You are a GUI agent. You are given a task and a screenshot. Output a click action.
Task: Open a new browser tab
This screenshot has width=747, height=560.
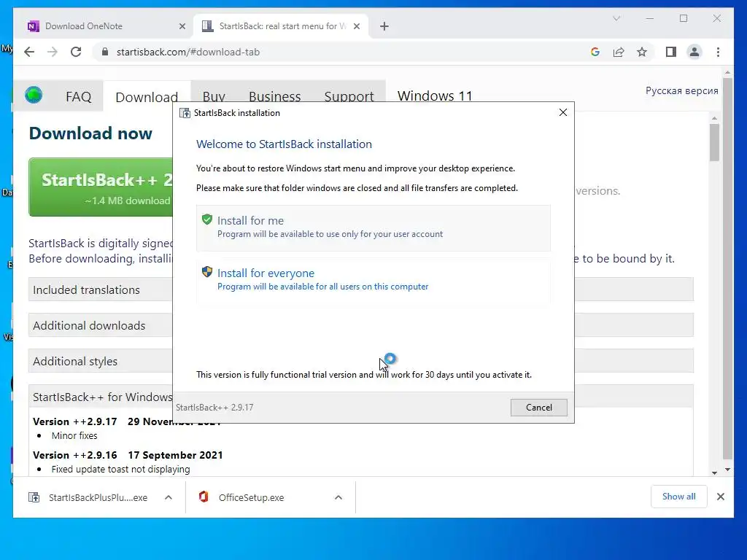pyautogui.click(x=384, y=26)
